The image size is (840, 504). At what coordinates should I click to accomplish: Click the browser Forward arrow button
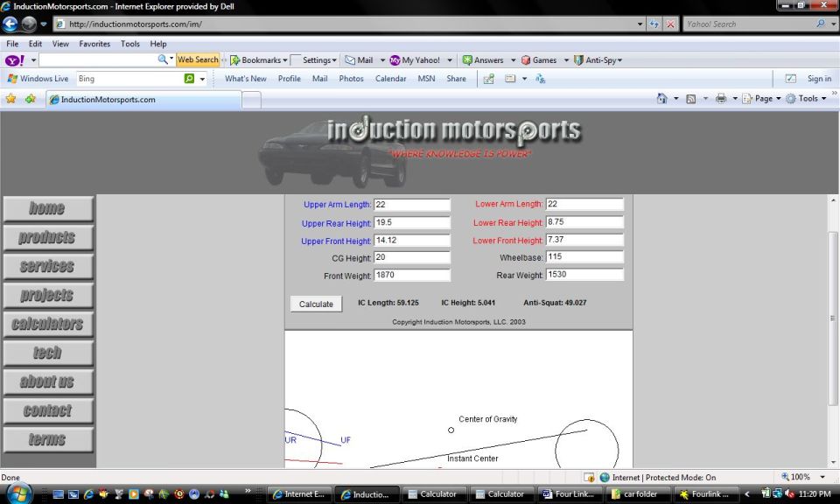29,24
